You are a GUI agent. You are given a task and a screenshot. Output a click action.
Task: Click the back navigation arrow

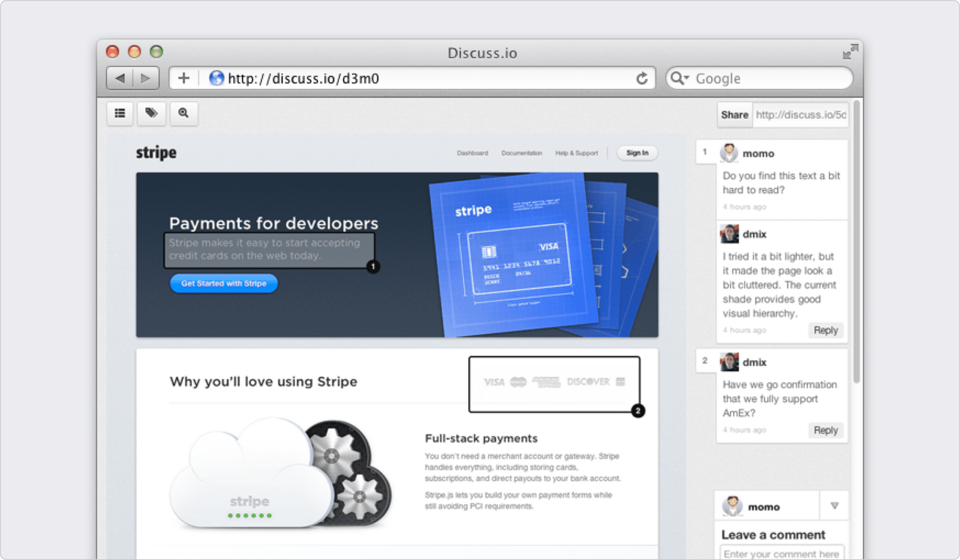[121, 78]
